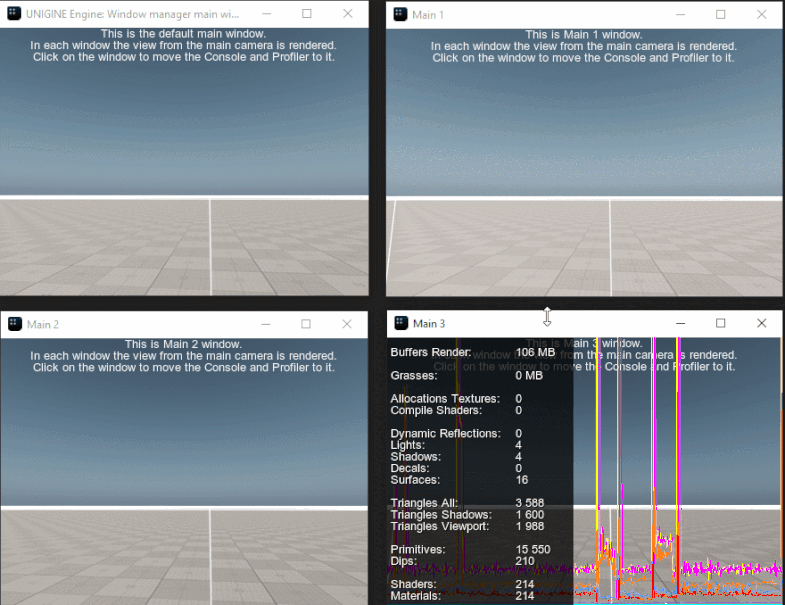Screen dimensions: 785x605
Task: Click the UNIGINE icon in Main 2 title bar
Action: (x=14, y=324)
